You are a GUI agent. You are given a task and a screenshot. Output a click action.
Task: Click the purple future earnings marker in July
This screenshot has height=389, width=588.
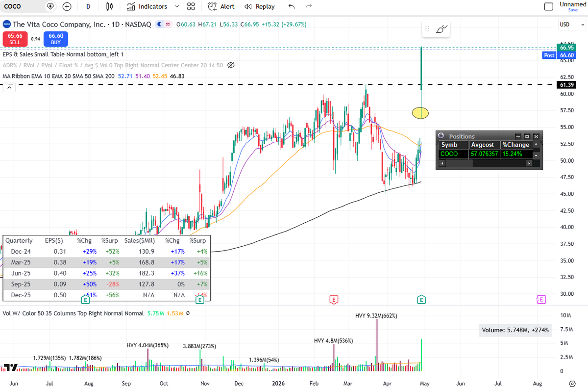[x=541, y=299]
